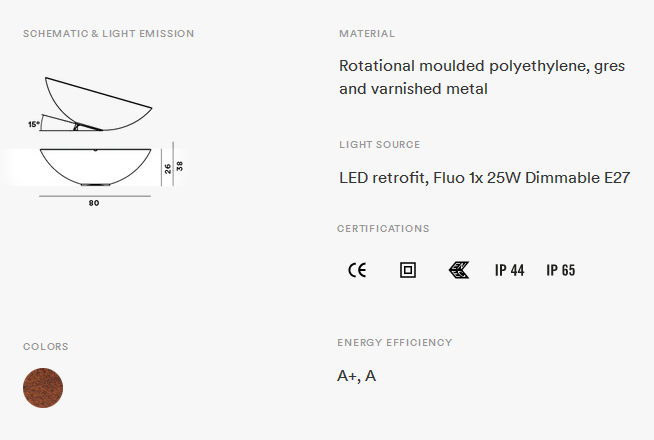
Task: Click the 38 height dimension label
Action: point(179,166)
